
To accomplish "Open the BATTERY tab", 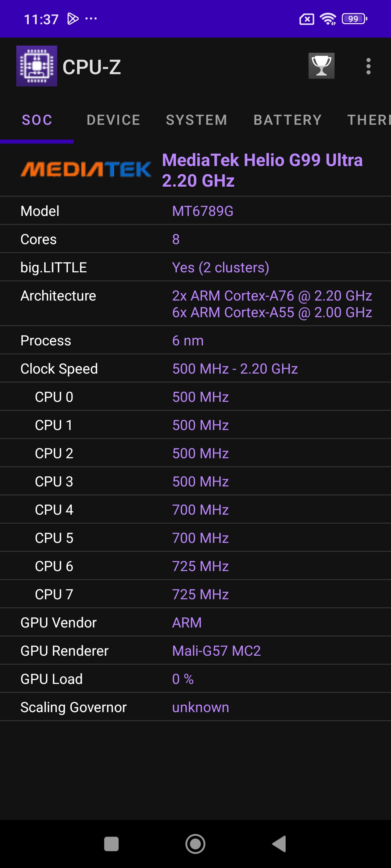I will [287, 120].
